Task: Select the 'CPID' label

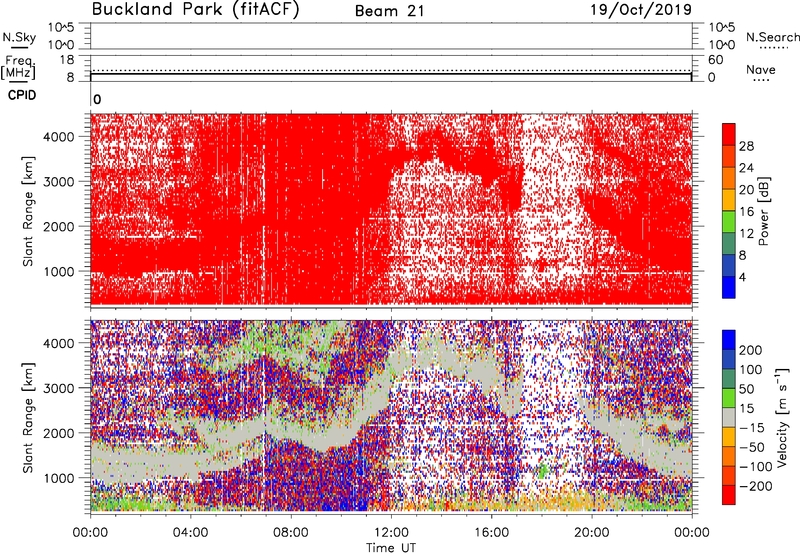Action: (22, 95)
